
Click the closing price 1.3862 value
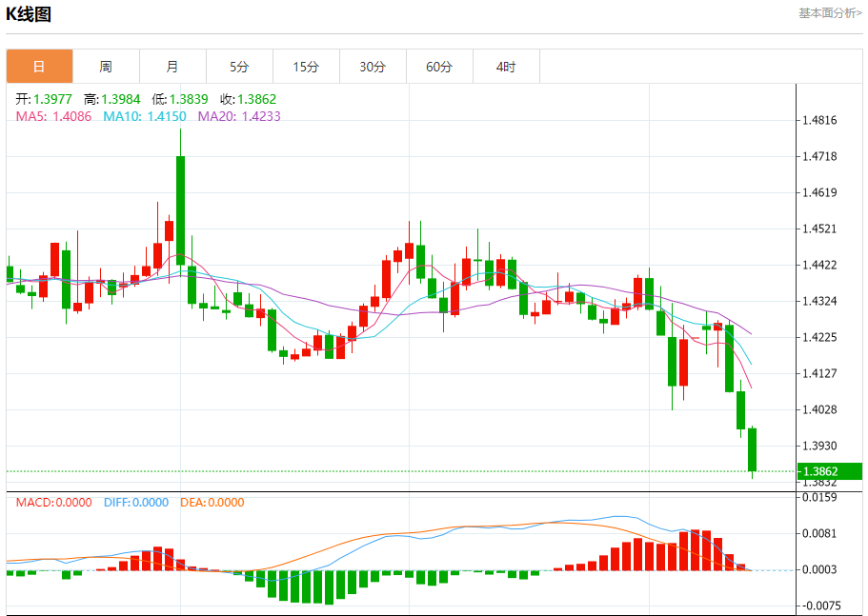[257, 99]
